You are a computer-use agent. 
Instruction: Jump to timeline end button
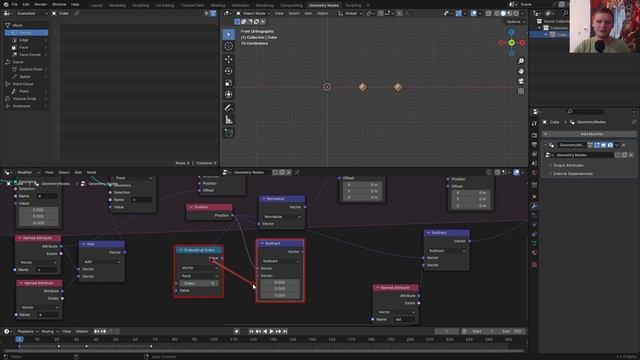(285, 331)
